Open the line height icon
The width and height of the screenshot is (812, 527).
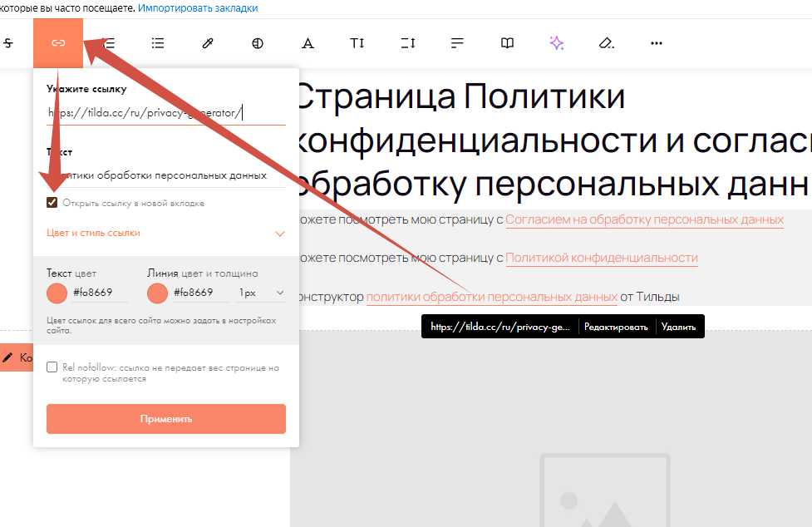coord(407,43)
